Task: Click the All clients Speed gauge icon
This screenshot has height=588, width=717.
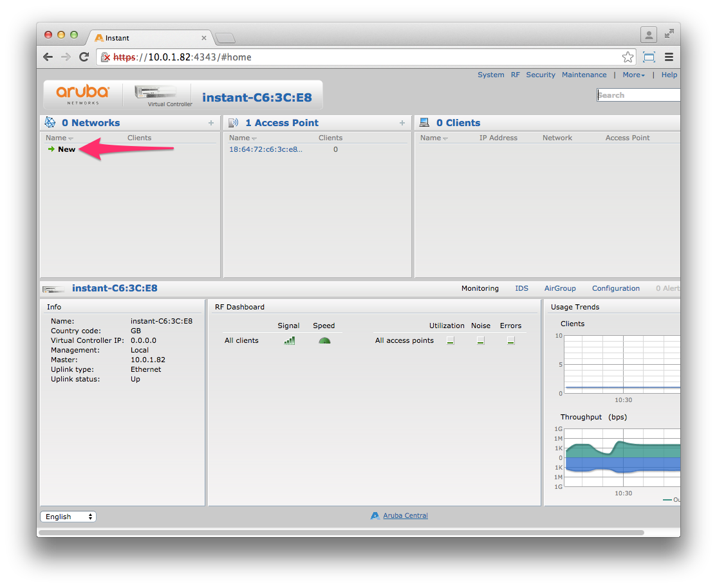Action: click(x=324, y=340)
